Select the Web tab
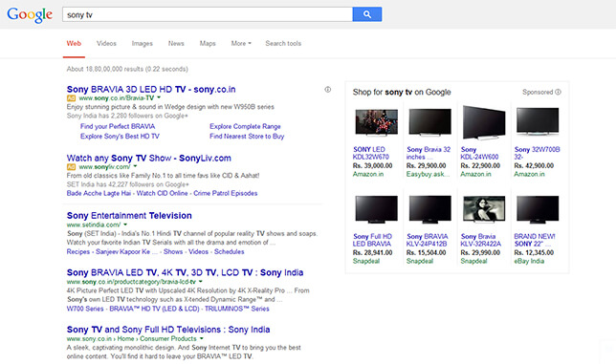This screenshot has width=616, height=364. pyautogui.click(x=74, y=43)
